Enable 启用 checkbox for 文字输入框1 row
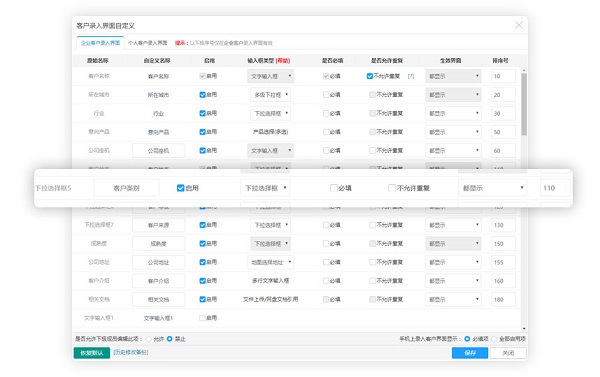 (x=202, y=318)
